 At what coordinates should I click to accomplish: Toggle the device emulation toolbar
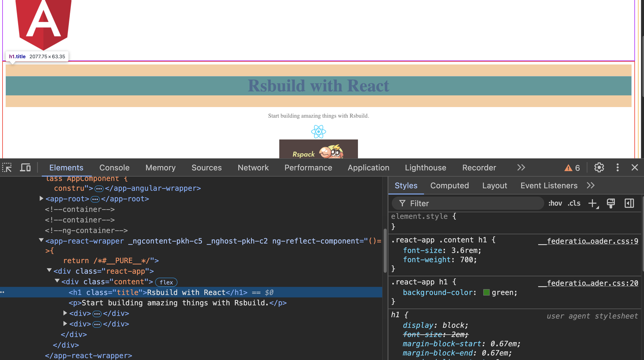pyautogui.click(x=25, y=168)
